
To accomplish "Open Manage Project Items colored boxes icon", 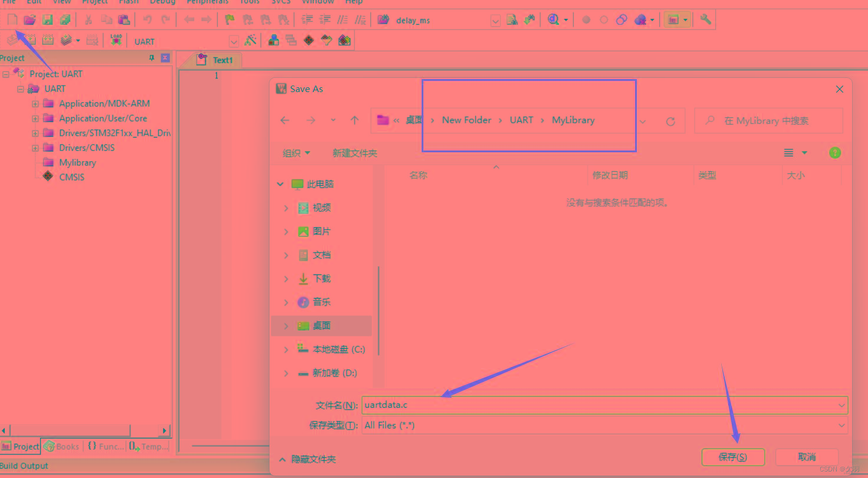I will coord(274,41).
